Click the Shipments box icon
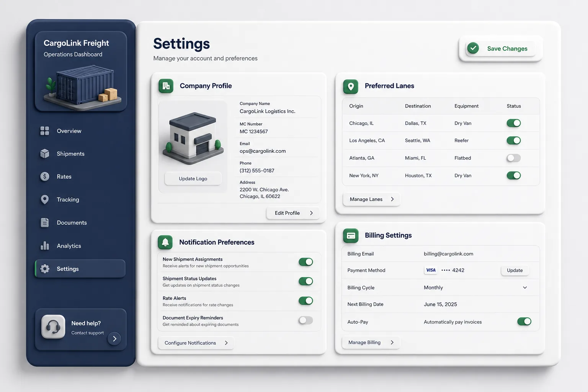588x392 pixels. coord(45,154)
